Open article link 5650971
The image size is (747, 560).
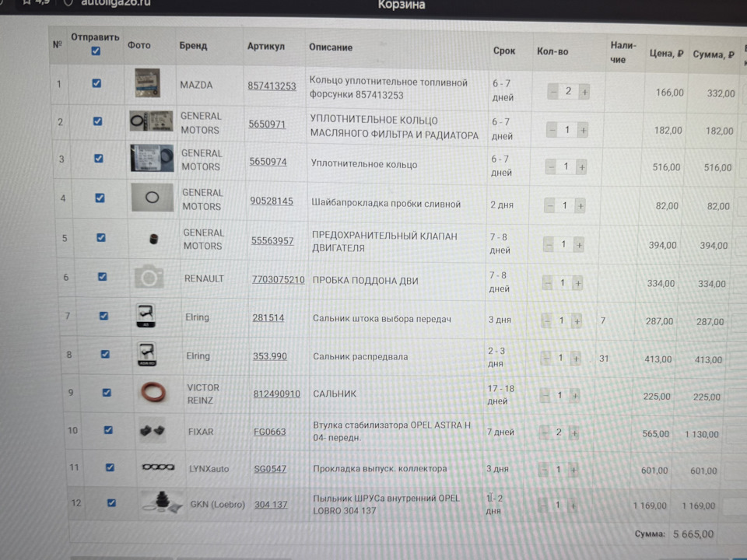(267, 124)
